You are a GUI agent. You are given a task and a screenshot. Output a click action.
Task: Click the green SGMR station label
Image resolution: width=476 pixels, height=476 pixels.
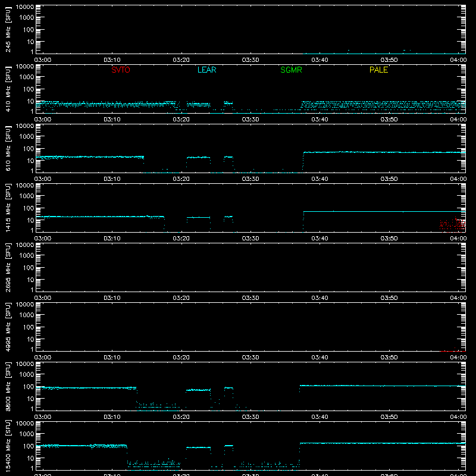pyautogui.click(x=291, y=70)
